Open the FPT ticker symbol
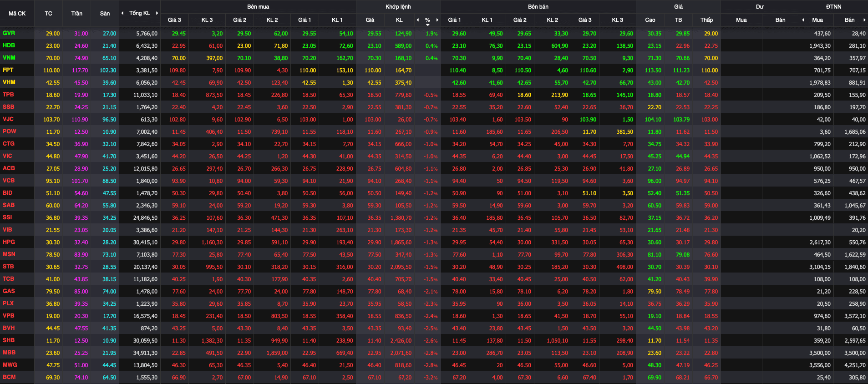The image size is (868, 384). [8, 70]
